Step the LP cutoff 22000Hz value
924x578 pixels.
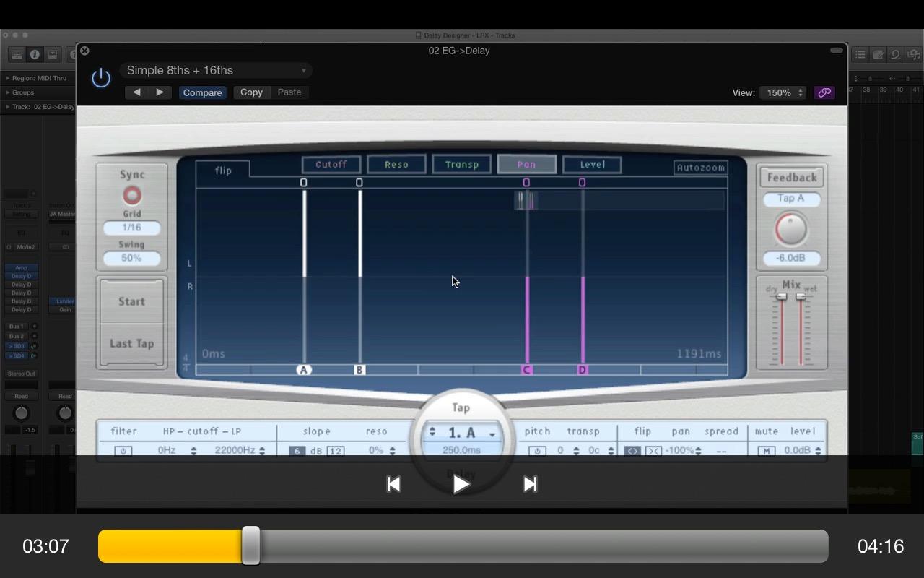pos(261,451)
